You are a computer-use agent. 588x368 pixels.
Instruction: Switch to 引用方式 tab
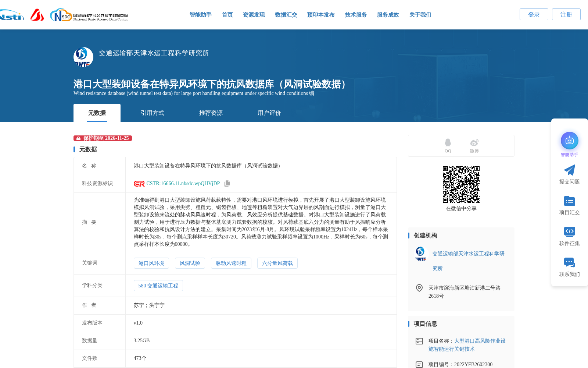(x=153, y=113)
